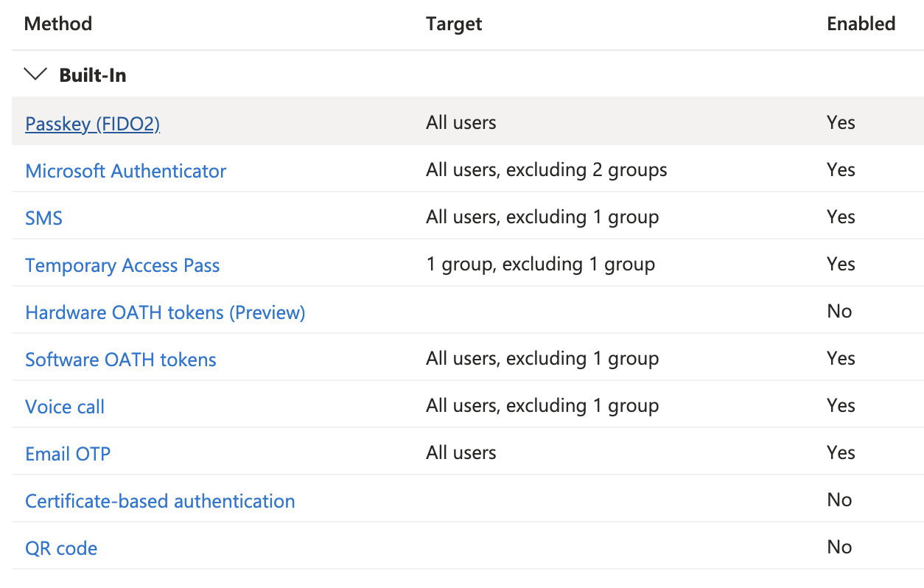Image resolution: width=924 pixels, height=588 pixels.
Task: Click Yes in Temporary Access Pass row
Action: (x=841, y=263)
